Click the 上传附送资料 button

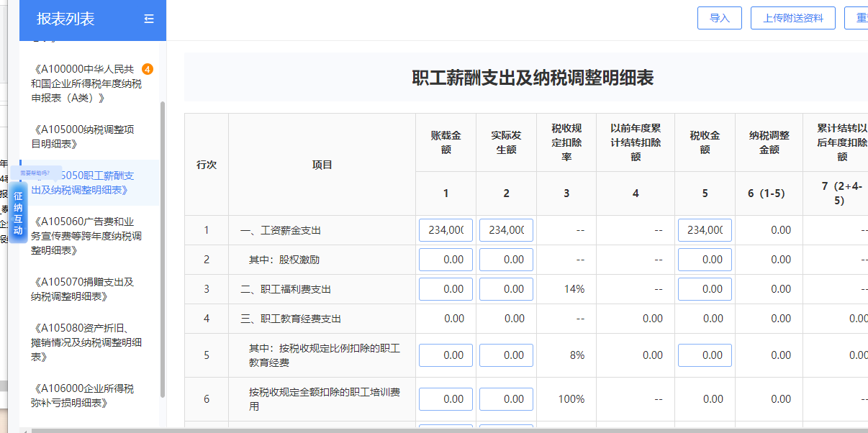click(792, 18)
